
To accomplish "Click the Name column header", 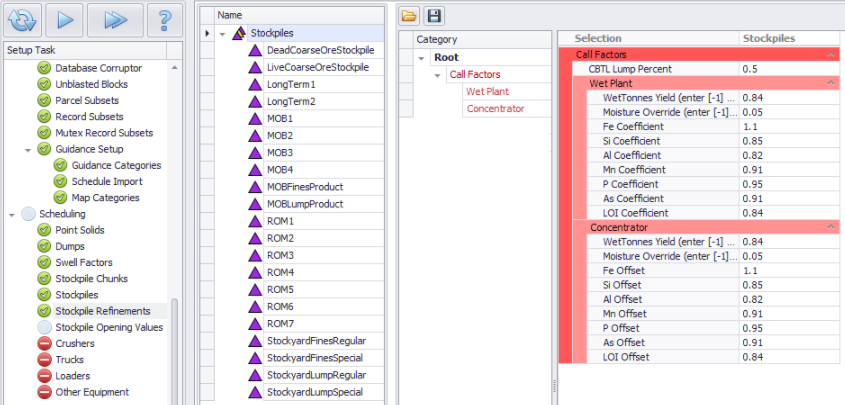I will pos(300,15).
